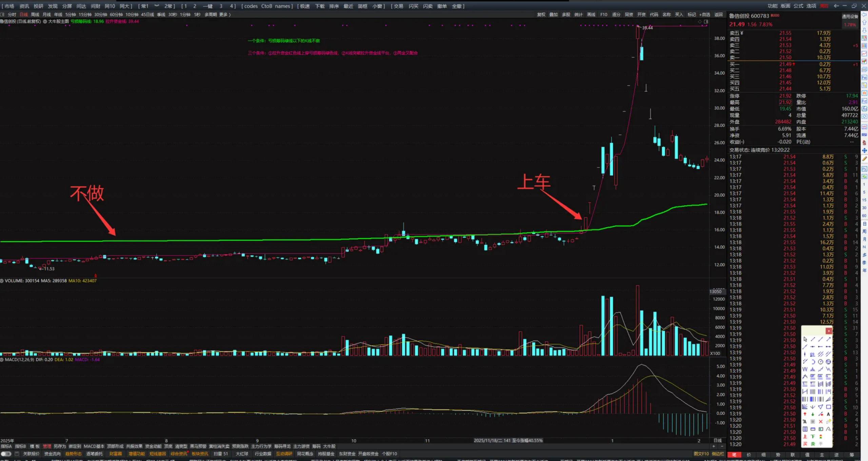Click the red '上' marker in palette
The width and height of the screenshot is (868, 461).
pos(805,436)
